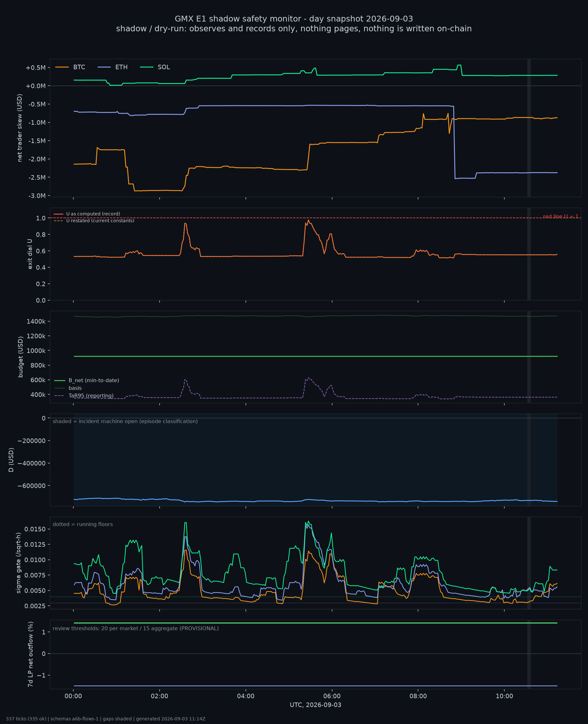The image size is (588, 724).
Task: Click the 'sigma gate (/sqrt-h)' axis label
Action: click(19, 563)
